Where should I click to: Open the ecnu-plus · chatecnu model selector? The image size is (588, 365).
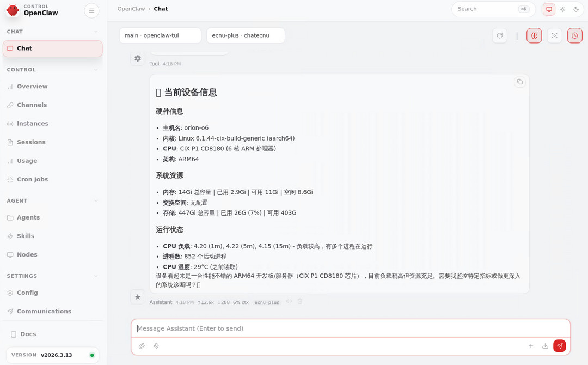(246, 35)
